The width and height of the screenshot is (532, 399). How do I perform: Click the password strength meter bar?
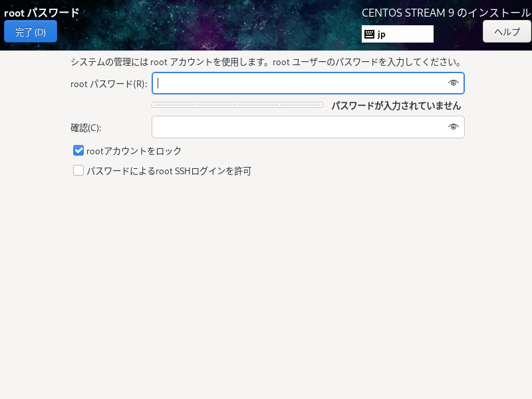coord(237,105)
